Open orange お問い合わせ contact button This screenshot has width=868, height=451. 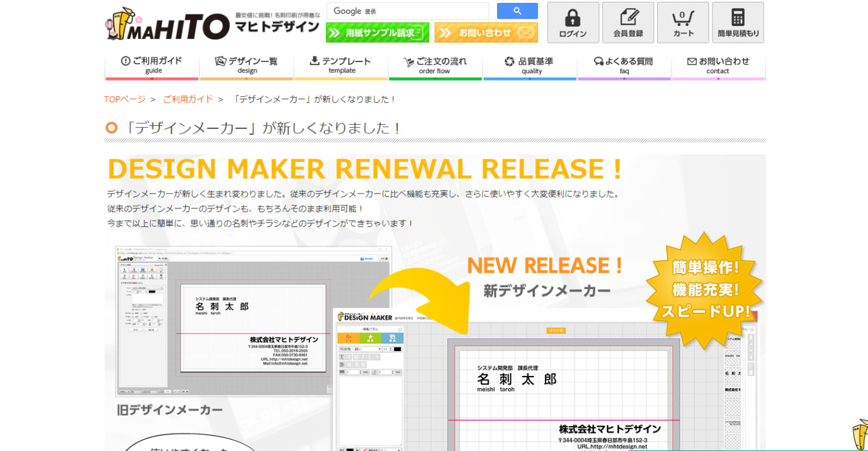(x=486, y=33)
